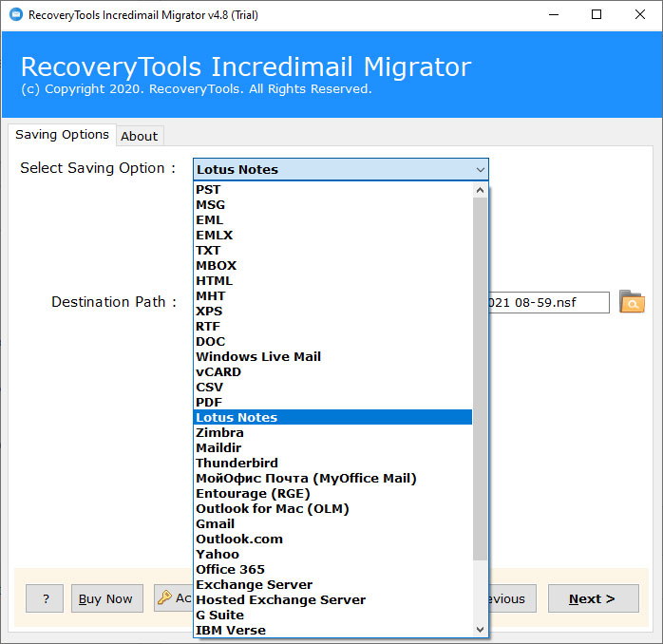Viewport: 663px width, 644px height.
Task: Pick CSV from the options
Action: click(332, 388)
